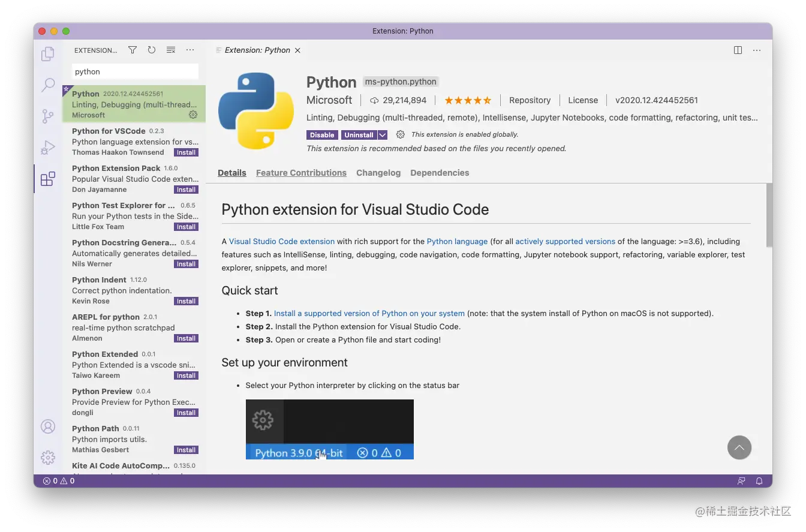Install Python Test Explorer extension
Image resolution: width=806 pixels, height=532 pixels.
186,227
